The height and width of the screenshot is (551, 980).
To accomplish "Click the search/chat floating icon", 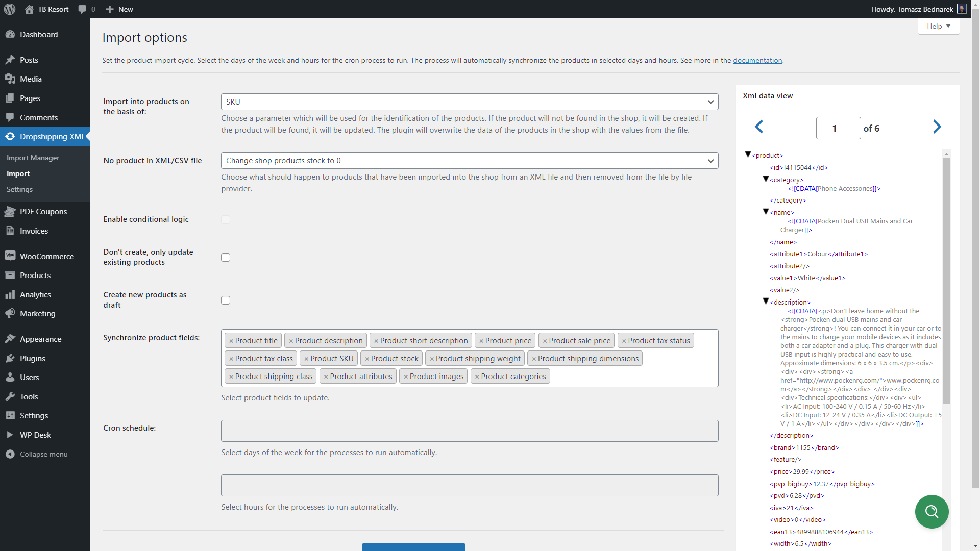I will (932, 511).
